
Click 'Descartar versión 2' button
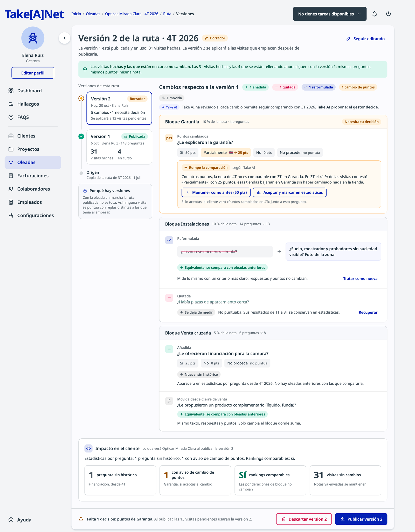[x=304, y=519]
